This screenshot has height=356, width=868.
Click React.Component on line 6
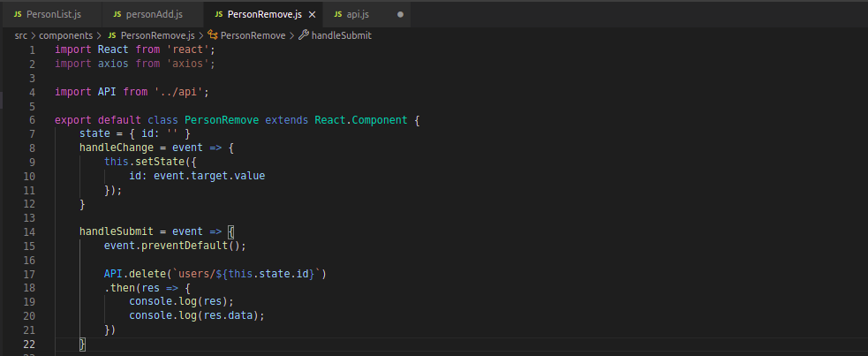tap(361, 120)
